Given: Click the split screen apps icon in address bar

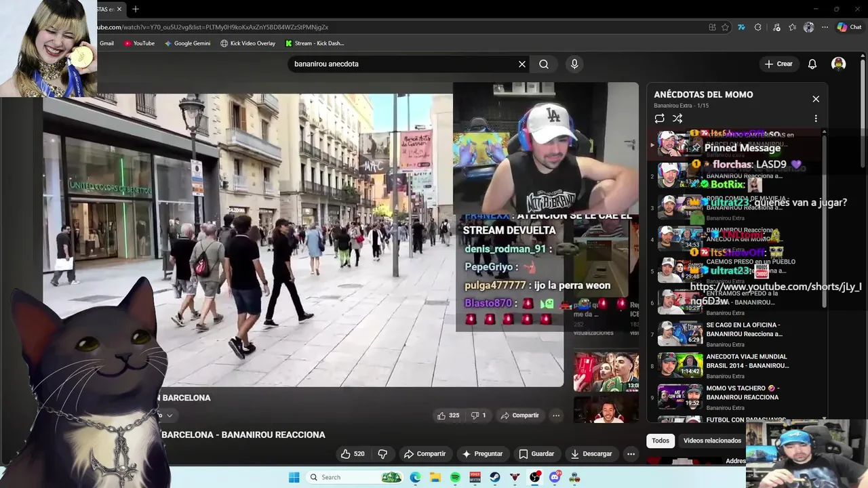Looking at the screenshot, I should click(x=712, y=27).
